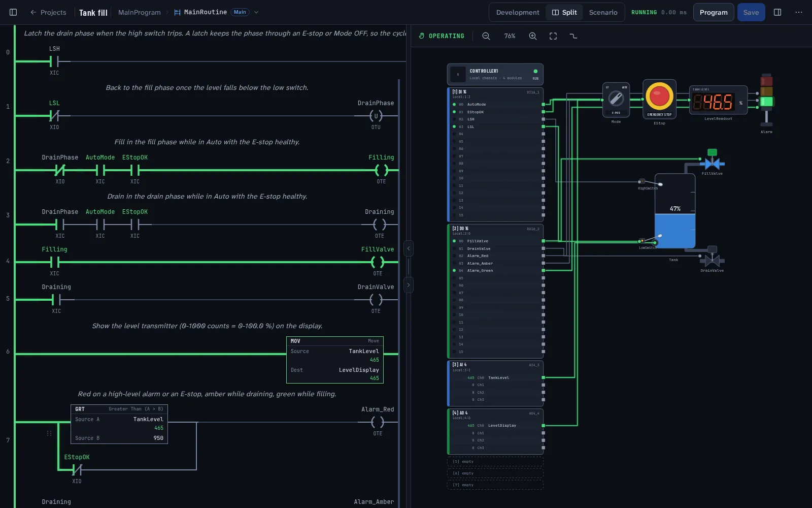Screen dimensions: 812x508
Task: Switch to the Development view tab
Action: (x=518, y=12)
